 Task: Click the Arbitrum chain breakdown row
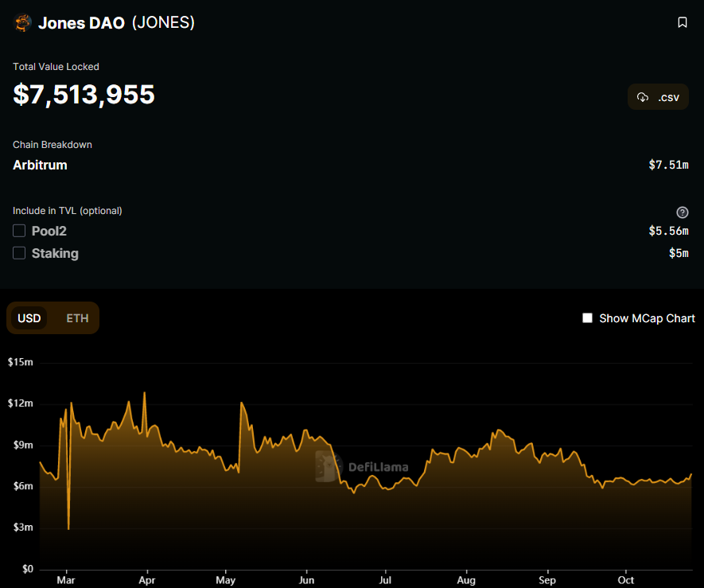[x=351, y=165]
